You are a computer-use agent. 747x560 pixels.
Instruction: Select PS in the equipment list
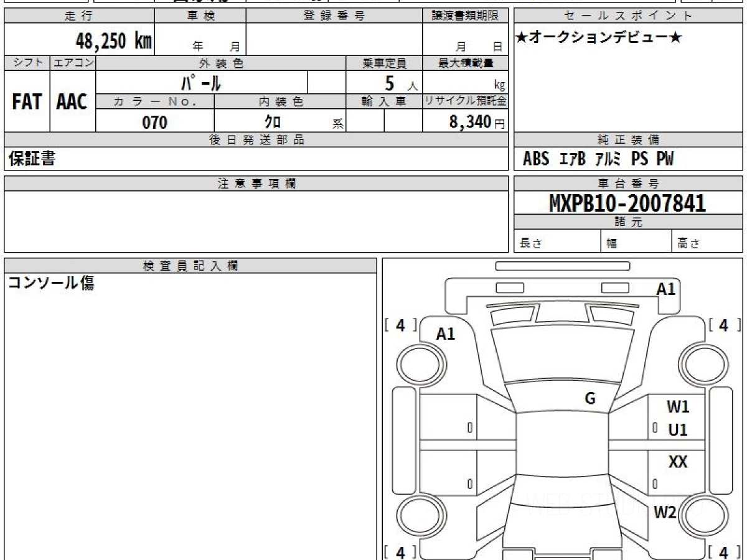point(639,159)
